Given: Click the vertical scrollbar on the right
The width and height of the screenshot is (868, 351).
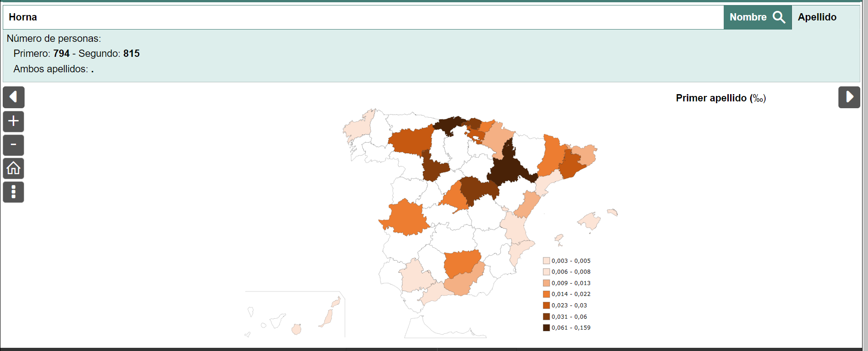Looking at the screenshot, I should 865,175.
